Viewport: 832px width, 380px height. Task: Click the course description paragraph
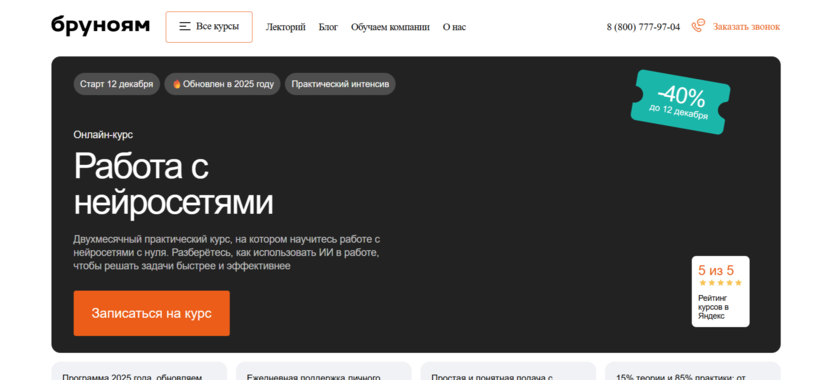point(227,253)
